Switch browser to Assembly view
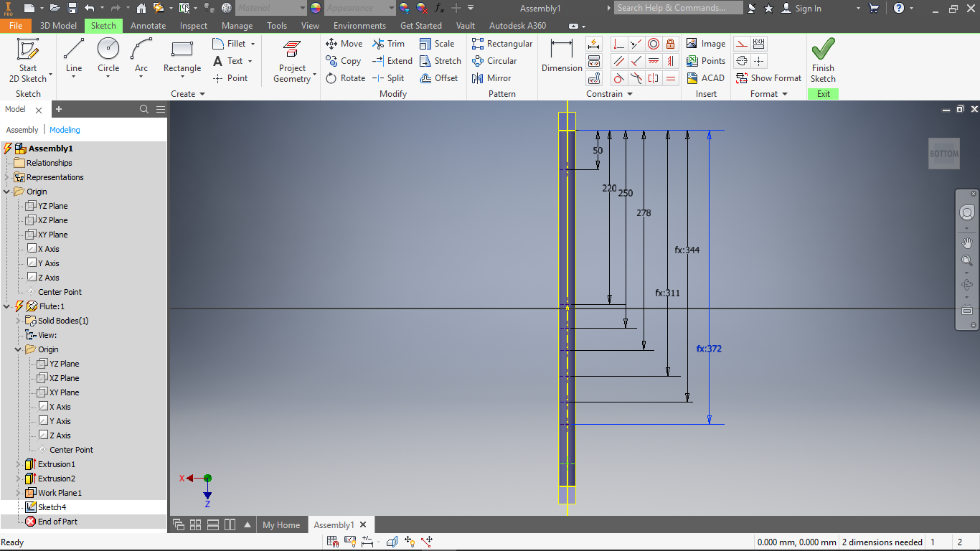 coord(22,130)
